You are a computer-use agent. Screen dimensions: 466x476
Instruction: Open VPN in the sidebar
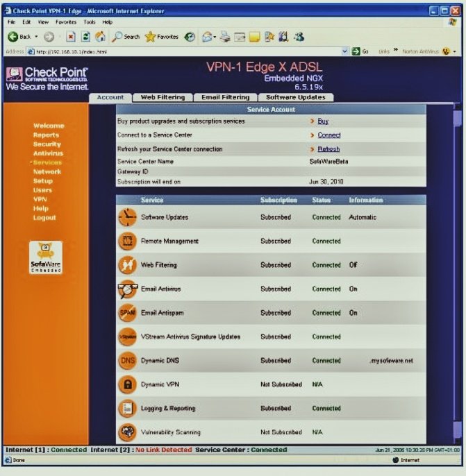coord(40,199)
